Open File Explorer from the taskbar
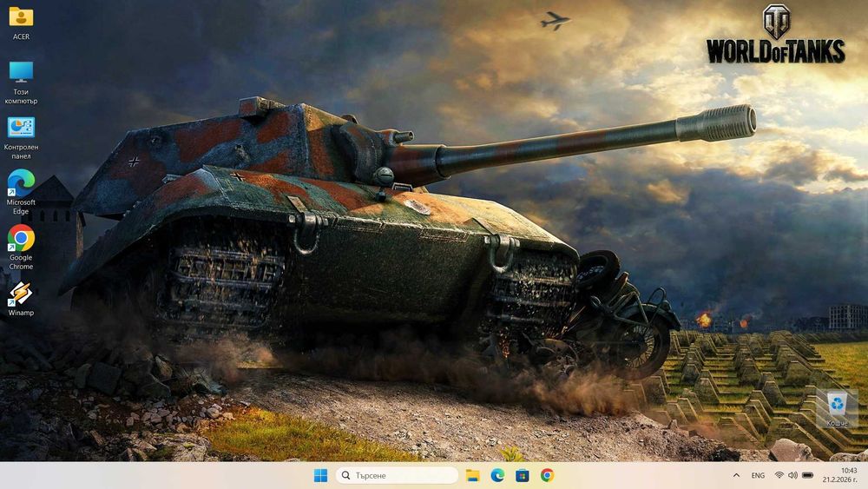Image resolution: width=868 pixels, height=489 pixels. pyautogui.click(x=472, y=475)
